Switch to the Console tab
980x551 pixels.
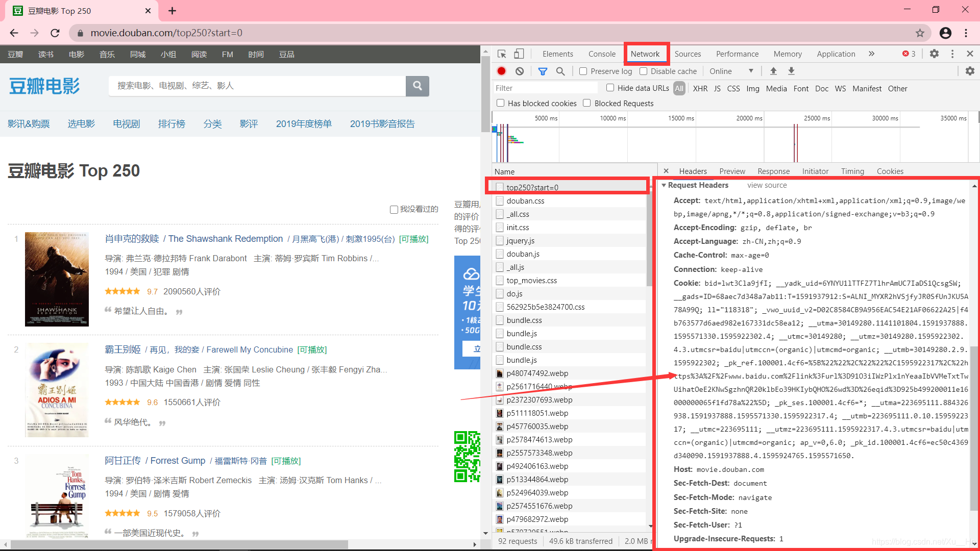tap(602, 54)
